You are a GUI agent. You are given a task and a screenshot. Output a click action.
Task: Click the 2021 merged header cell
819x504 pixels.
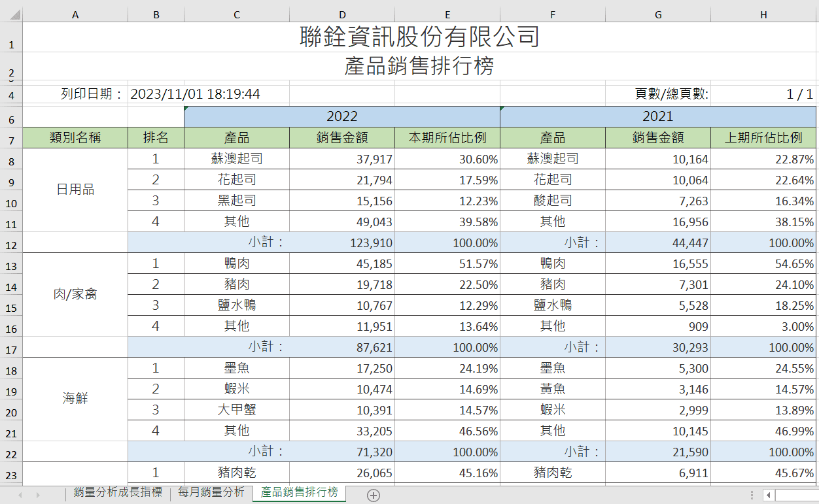pyautogui.click(x=658, y=116)
